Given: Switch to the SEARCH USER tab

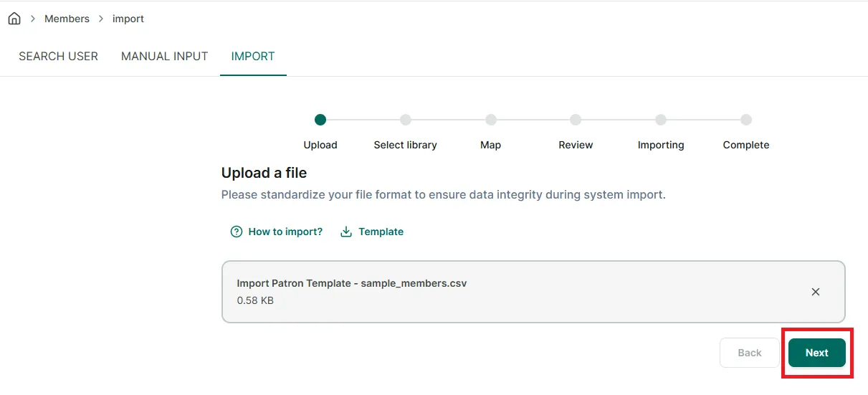Looking at the screenshot, I should click(x=58, y=56).
